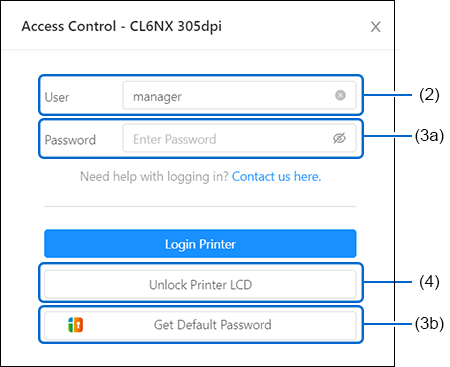This screenshot has height=367, width=450.
Task: Click the Get Default Password button text
Action: point(213,325)
